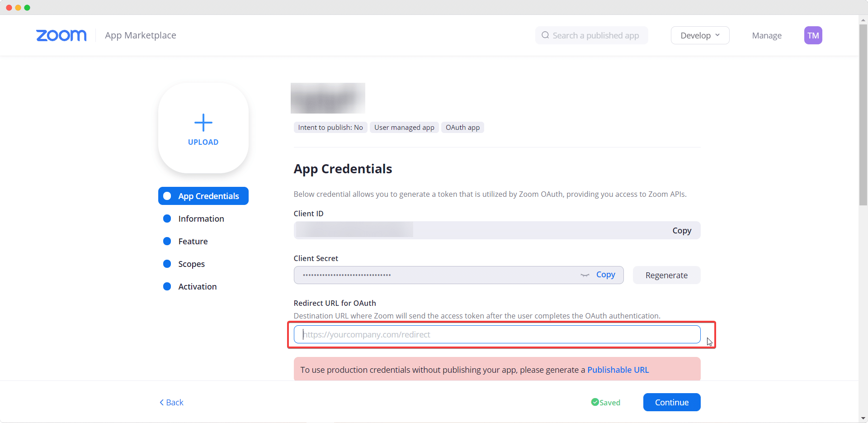Click the Zoom logo
The image size is (868, 423).
point(61,35)
